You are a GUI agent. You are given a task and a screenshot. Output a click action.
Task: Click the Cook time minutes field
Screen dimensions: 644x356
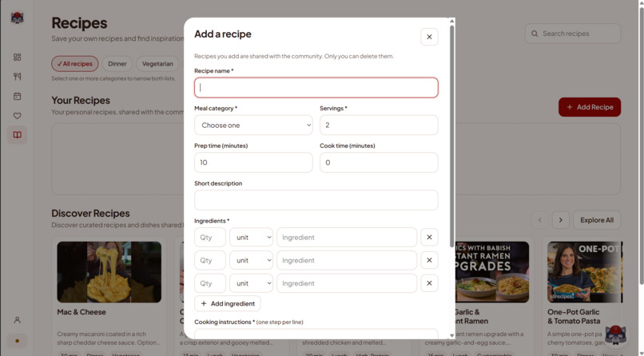tap(379, 162)
